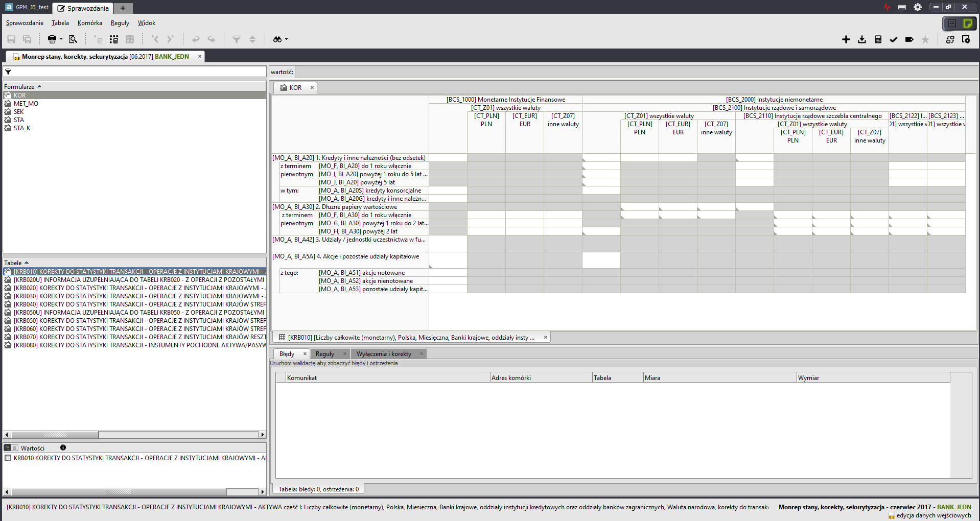
Task: Open the Tabela menu
Action: coord(60,23)
